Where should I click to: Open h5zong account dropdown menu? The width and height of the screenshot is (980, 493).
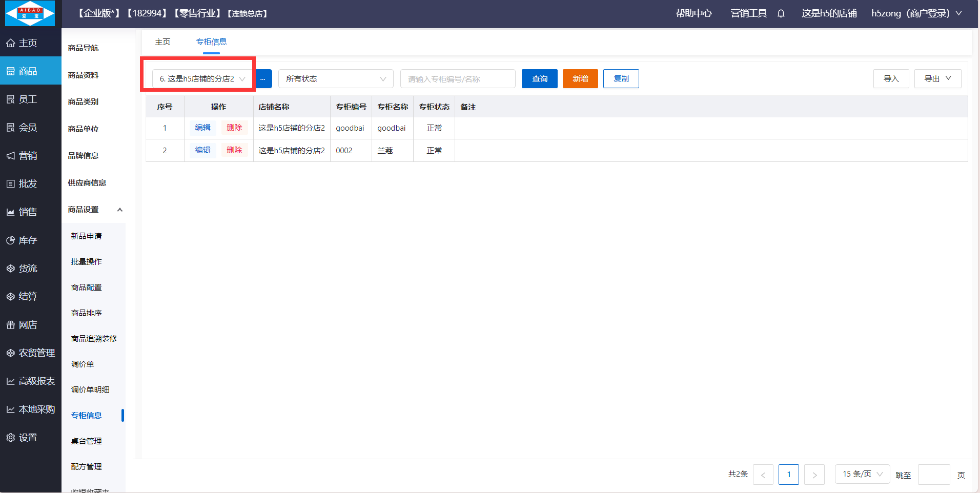(x=916, y=14)
